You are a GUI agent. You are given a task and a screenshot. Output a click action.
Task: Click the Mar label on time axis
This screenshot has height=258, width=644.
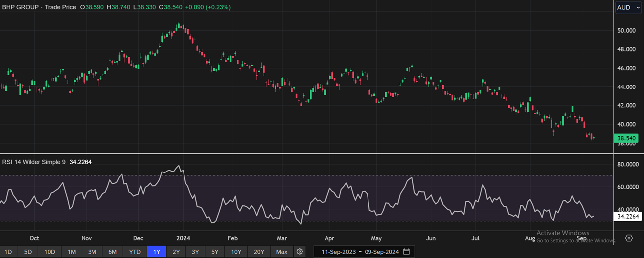282,238
